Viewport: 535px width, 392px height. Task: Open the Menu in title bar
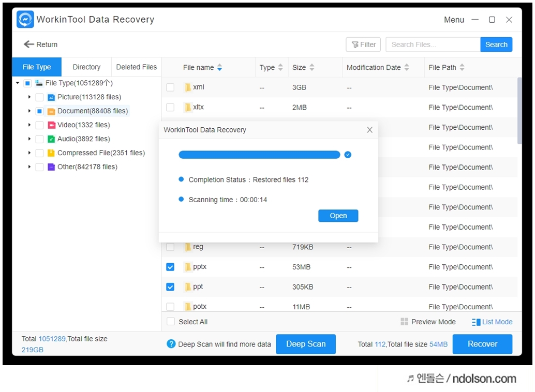454,20
